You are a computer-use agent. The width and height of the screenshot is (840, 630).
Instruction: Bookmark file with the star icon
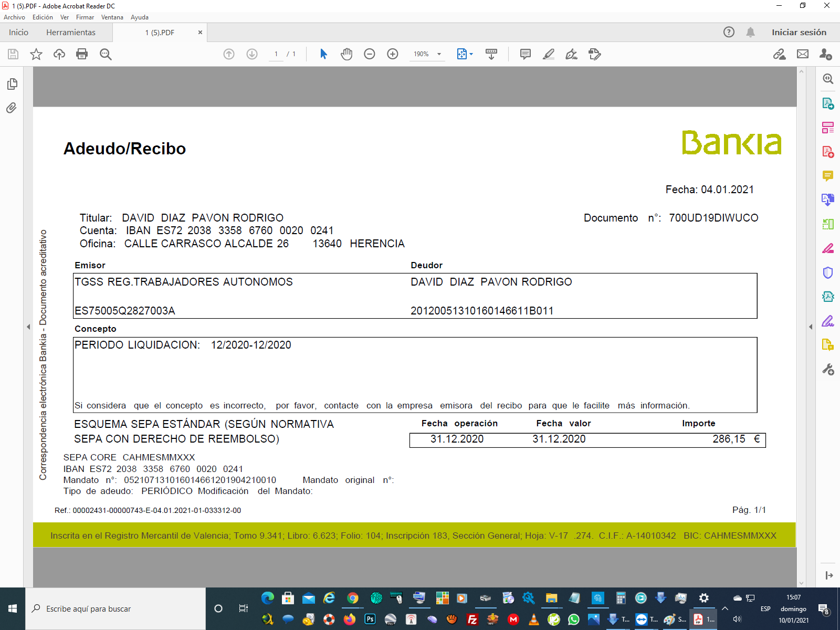tap(36, 54)
